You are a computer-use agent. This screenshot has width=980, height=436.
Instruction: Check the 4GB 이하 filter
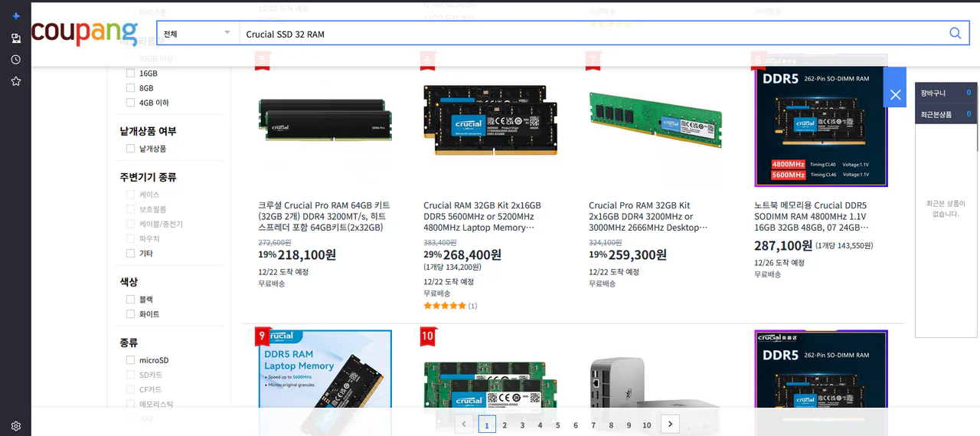click(x=131, y=103)
